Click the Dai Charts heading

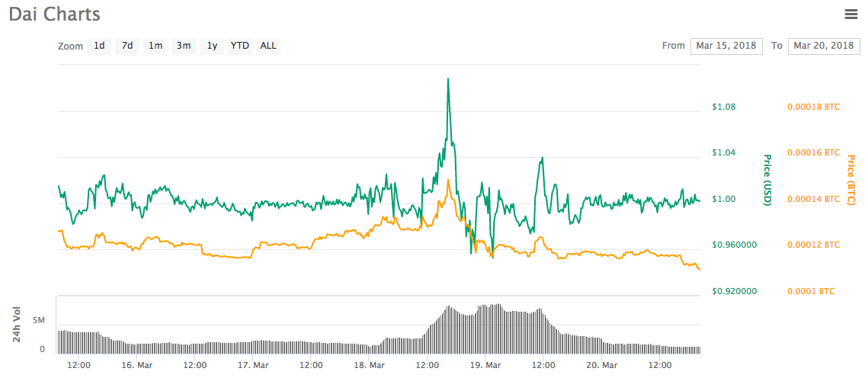(x=54, y=14)
